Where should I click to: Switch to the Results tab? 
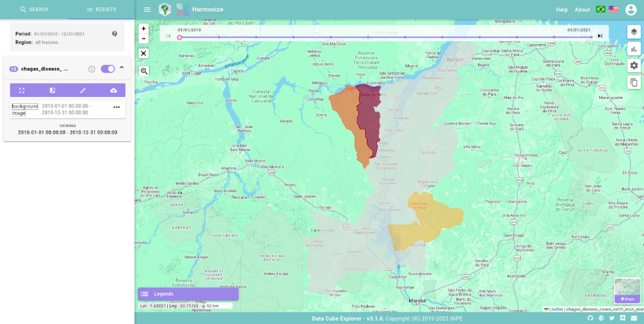point(101,10)
